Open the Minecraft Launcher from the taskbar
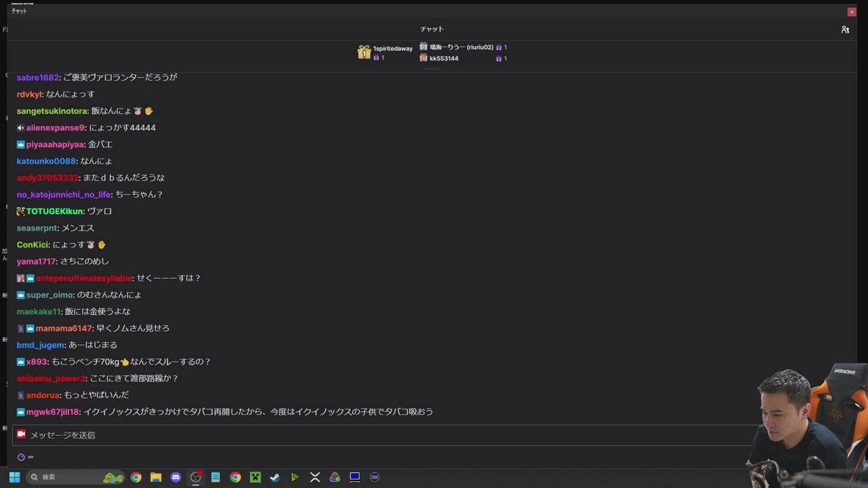868x488 pixels. [255, 477]
